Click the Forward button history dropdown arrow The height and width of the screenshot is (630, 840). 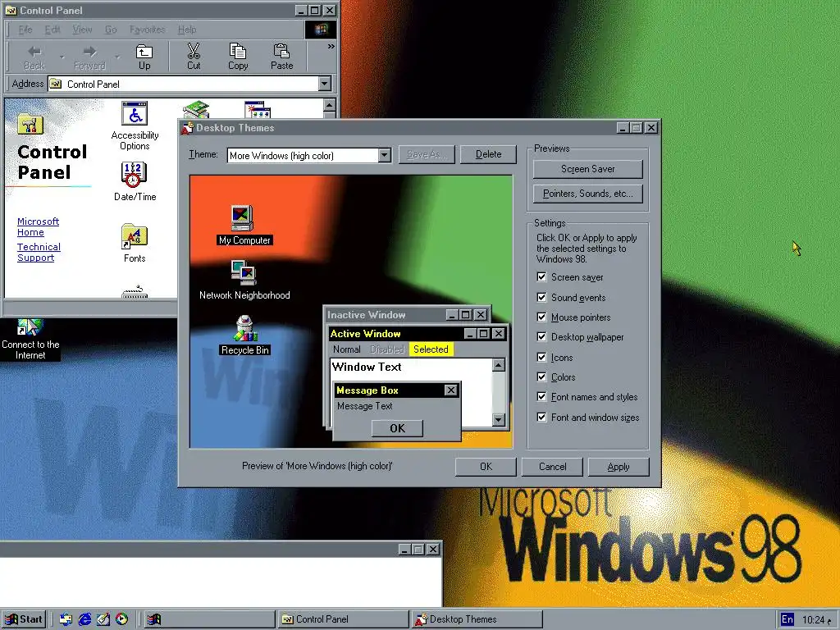[117, 57]
